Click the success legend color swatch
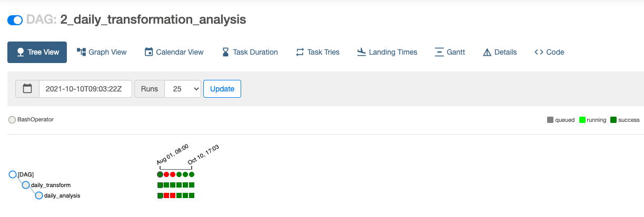This screenshot has height=217, width=644. 613,120
